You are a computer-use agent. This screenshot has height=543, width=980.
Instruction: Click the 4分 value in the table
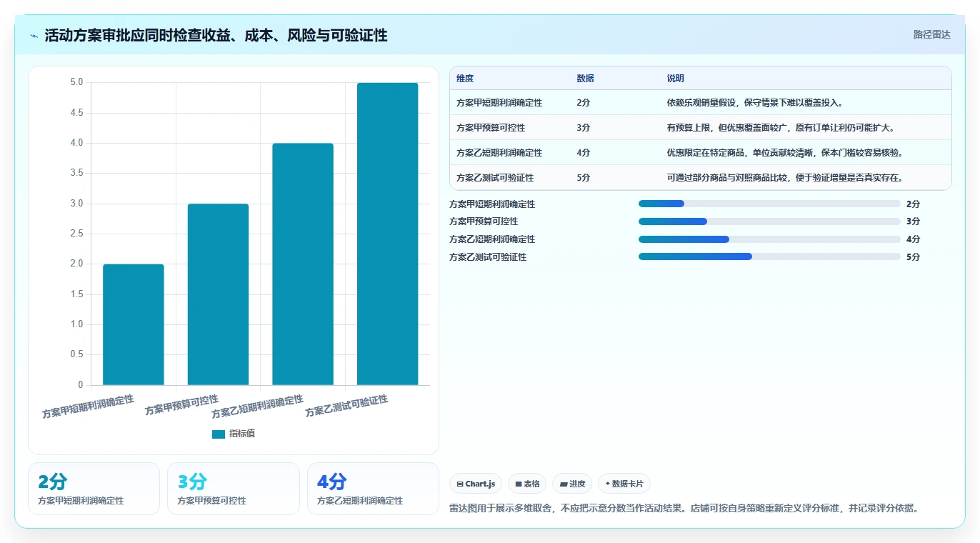[584, 153]
